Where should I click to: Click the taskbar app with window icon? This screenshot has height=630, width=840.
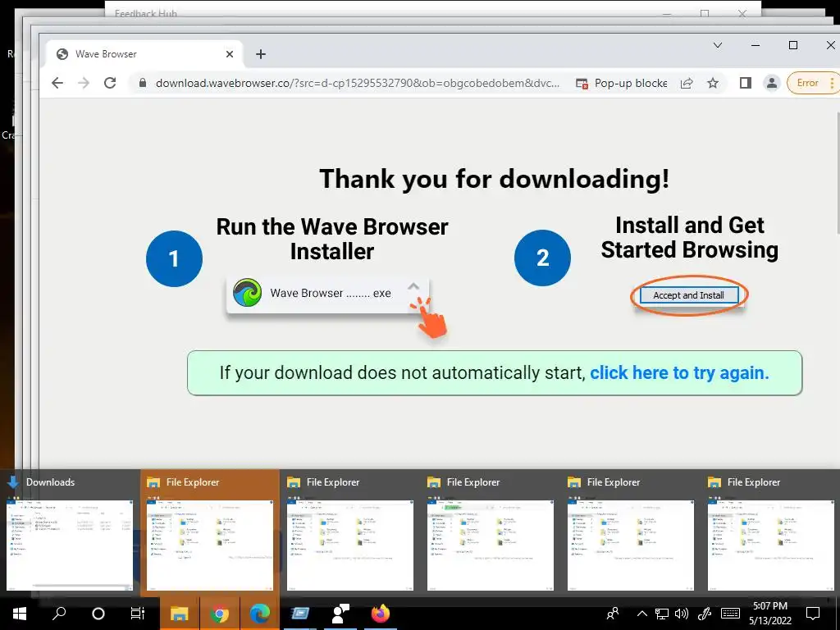click(299, 614)
